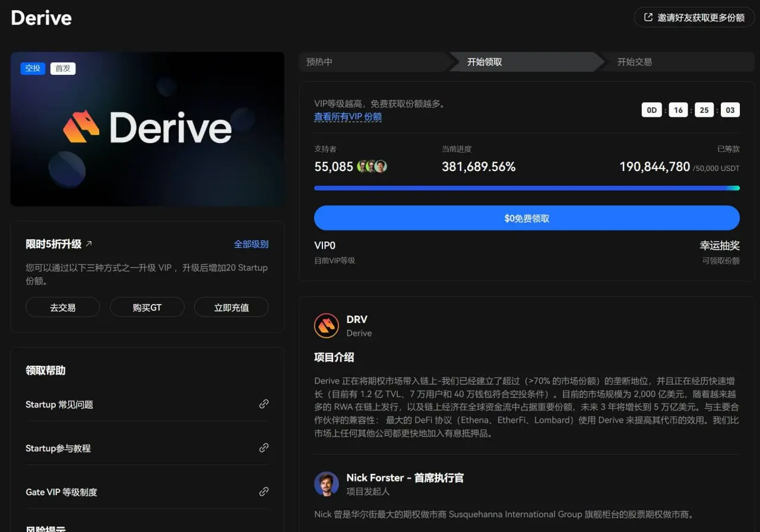Click the Derive logo in the banner
This screenshot has height=532, width=760.
pyautogui.click(x=147, y=127)
